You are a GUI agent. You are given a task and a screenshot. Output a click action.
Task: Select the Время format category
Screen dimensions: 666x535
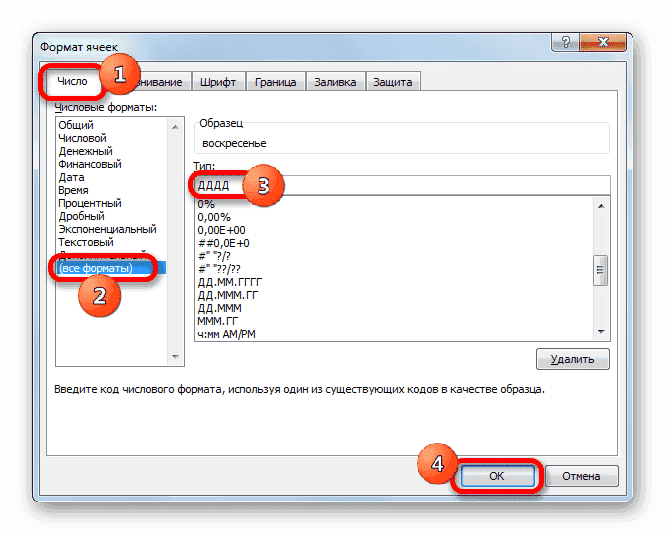click(73, 190)
